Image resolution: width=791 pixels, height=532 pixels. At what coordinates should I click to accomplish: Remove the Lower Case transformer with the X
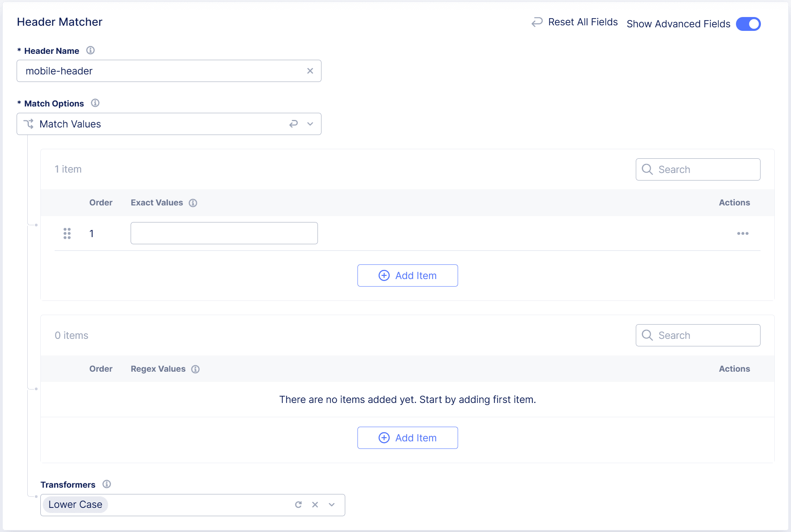pos(315,505)
